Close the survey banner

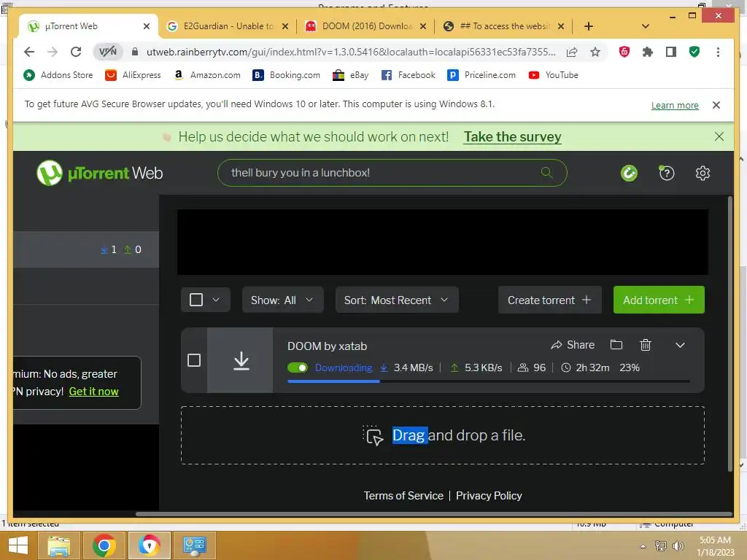[x=719, y=136]
